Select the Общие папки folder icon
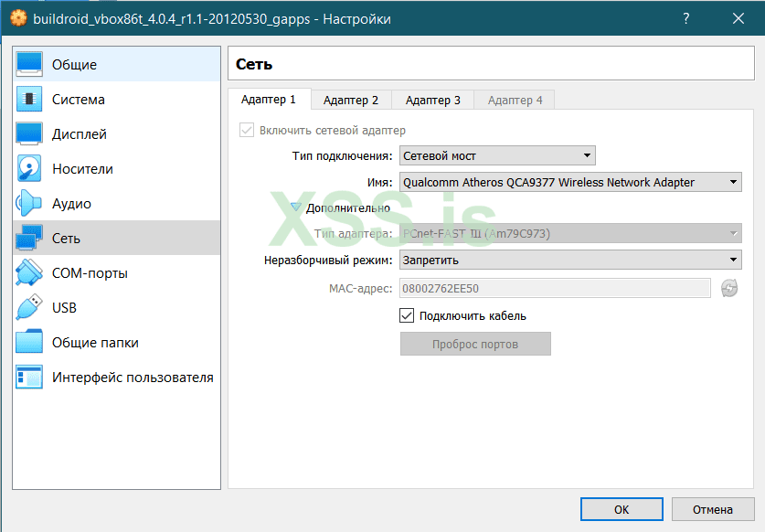Image resolution: width=765 pixels, height=532 pixels. click(29, 343)
